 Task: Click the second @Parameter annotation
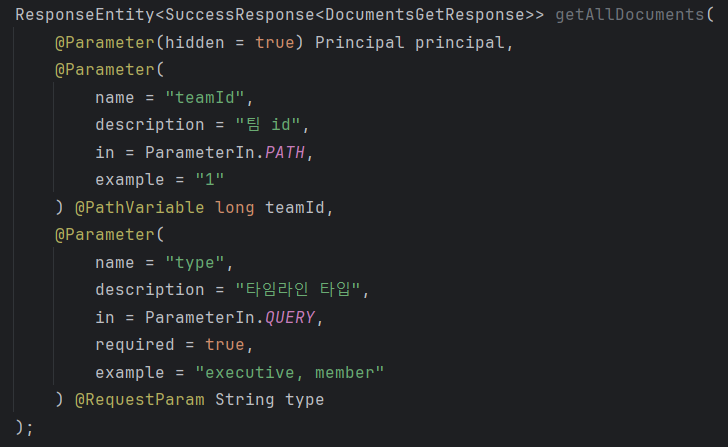tap(101, 71)
